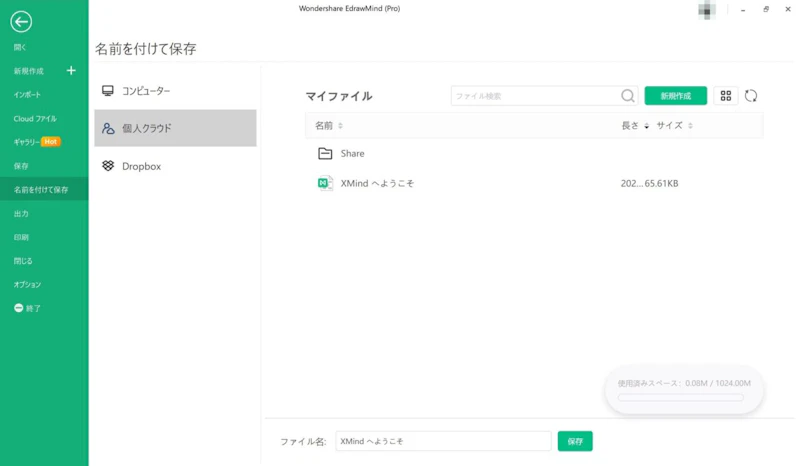Click the ファイル検索 search field

coord(544,96)
